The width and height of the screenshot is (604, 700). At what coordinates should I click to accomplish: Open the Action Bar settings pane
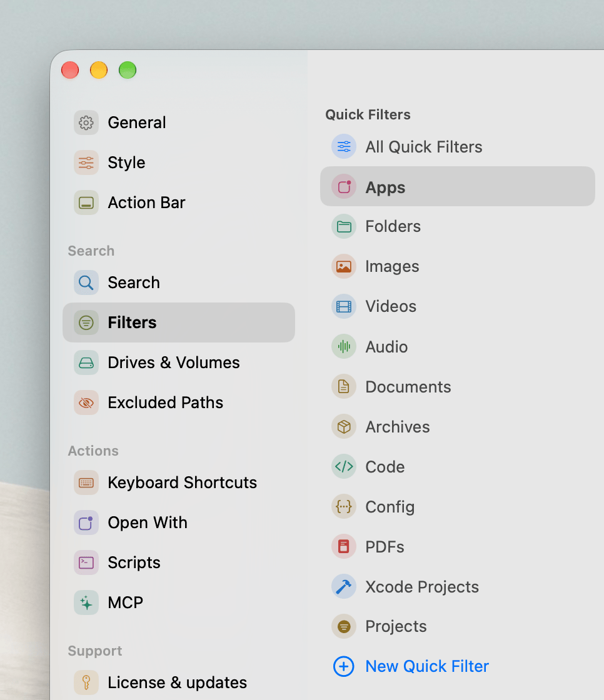click(179, 202)
